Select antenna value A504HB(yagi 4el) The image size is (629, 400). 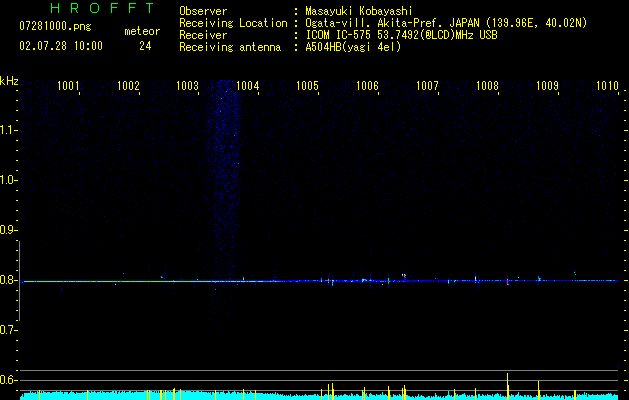(353, 47)
